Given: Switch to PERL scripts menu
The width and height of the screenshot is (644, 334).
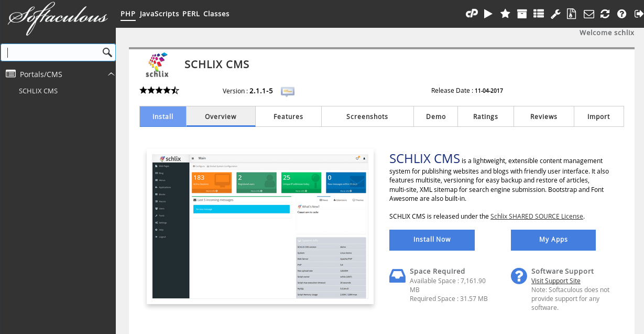Looking at the screenshot, I should tap(191, 14).
